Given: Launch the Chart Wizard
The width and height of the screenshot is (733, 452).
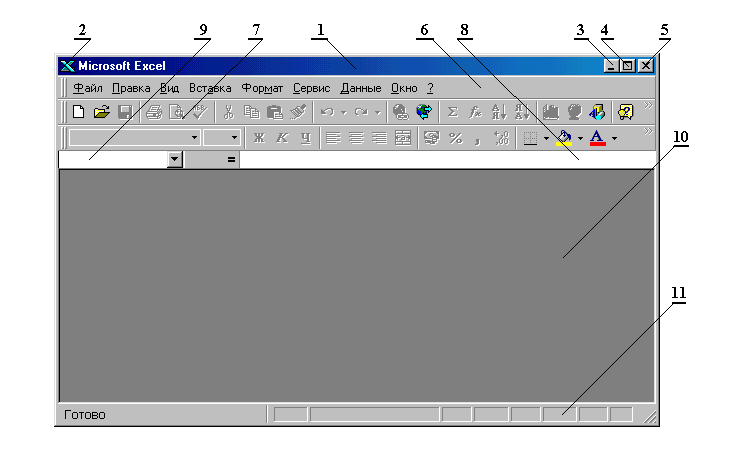Looking at the screenshot, I should point(551,112).
